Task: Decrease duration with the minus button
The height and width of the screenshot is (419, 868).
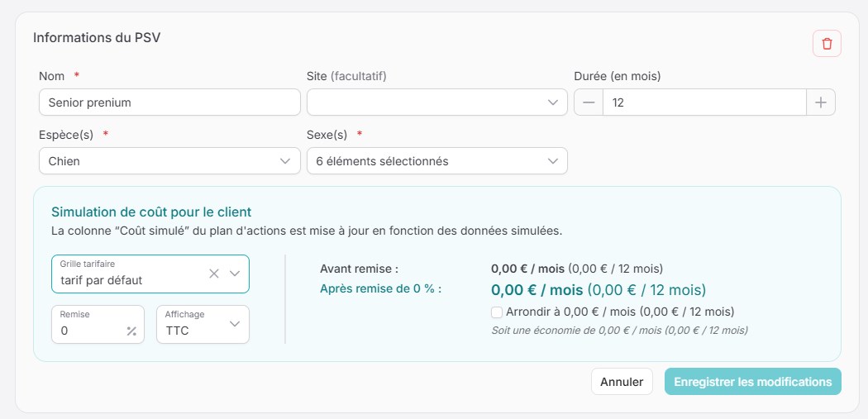Action: (589, 102)
